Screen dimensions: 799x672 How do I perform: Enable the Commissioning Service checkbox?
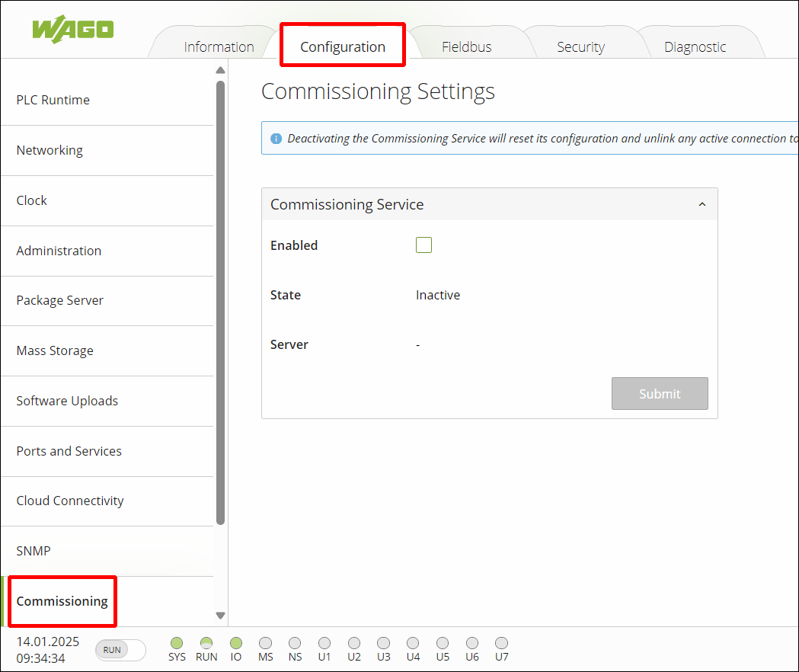click(423, 245)
